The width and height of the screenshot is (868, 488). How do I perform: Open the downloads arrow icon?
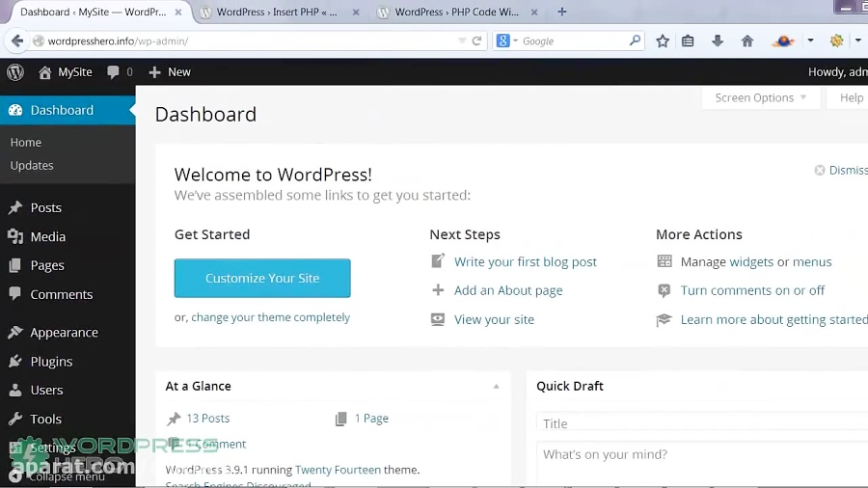pyautogui.click(x=718, y=41)
